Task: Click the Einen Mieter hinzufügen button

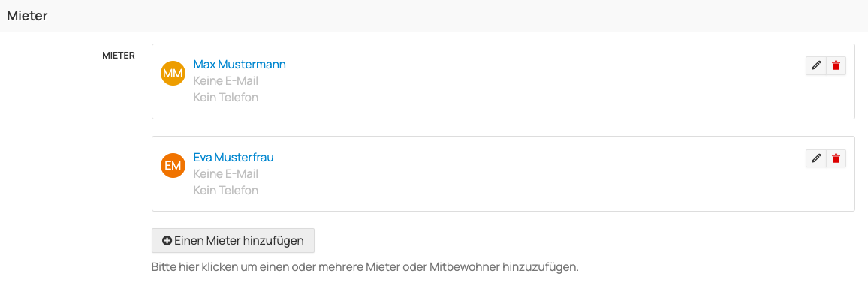Action: coord(233,241)
